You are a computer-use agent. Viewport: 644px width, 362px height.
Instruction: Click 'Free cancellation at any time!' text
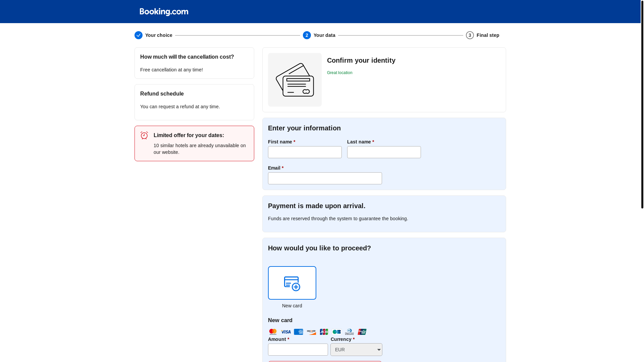tap(171, 70)
